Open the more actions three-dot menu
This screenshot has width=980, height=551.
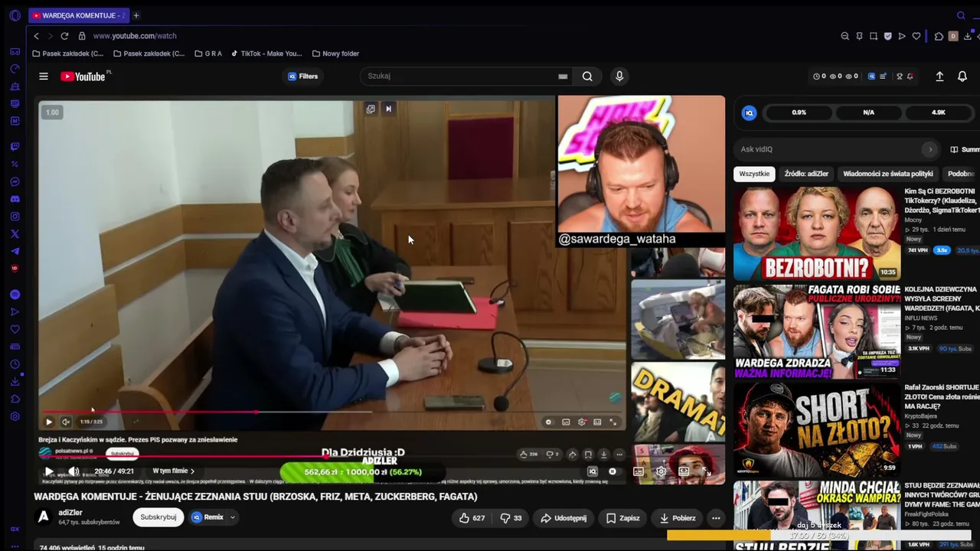(x=716, y=518)
